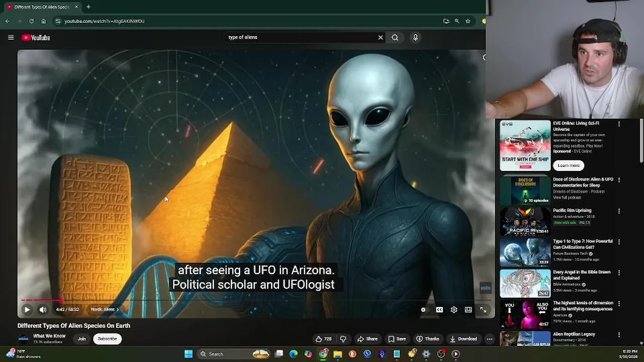Expand the Nordic Aliens chapter list
644x362 pixels.
point(105,310)
